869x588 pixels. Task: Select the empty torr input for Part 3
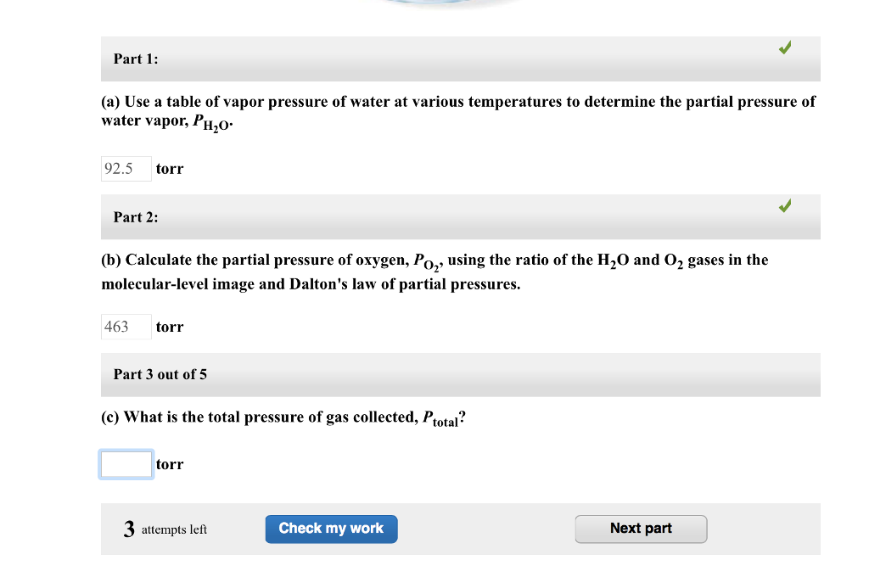tap(126, 464)
